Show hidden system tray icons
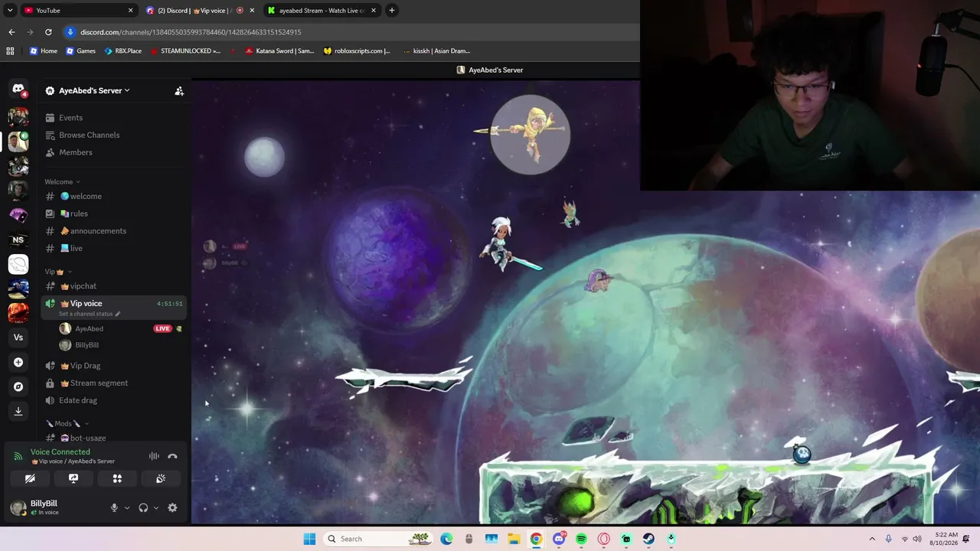 (871, 539)
